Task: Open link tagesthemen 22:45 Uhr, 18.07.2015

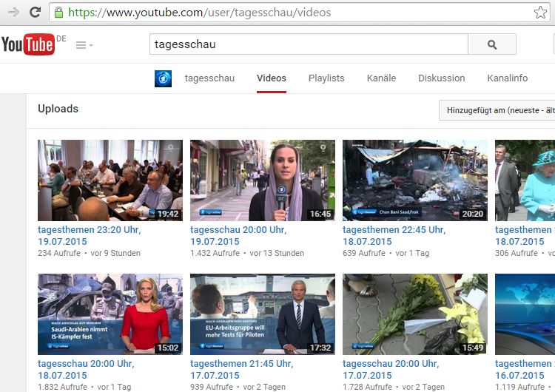Action: [394, 236]
